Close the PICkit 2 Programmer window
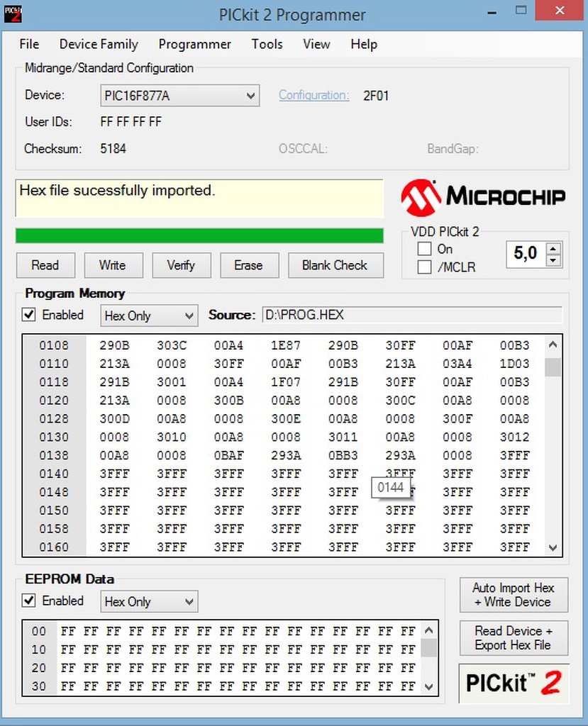 pos(560,11)
